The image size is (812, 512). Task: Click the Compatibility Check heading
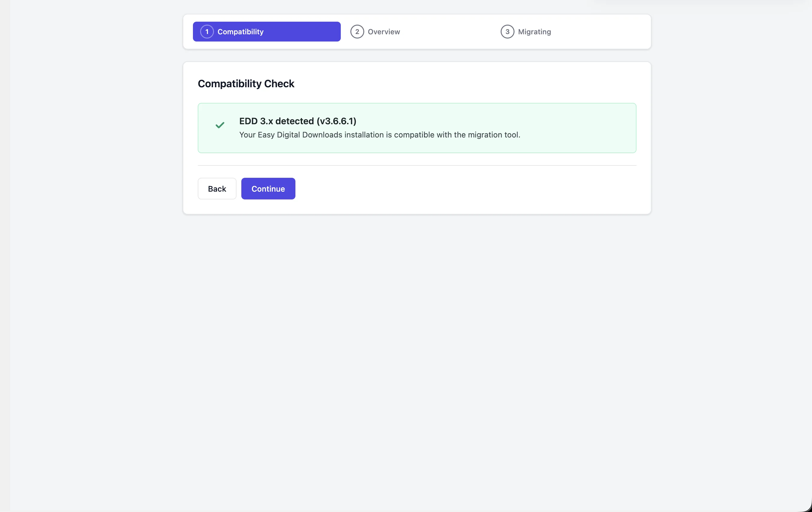coord(246,83)
